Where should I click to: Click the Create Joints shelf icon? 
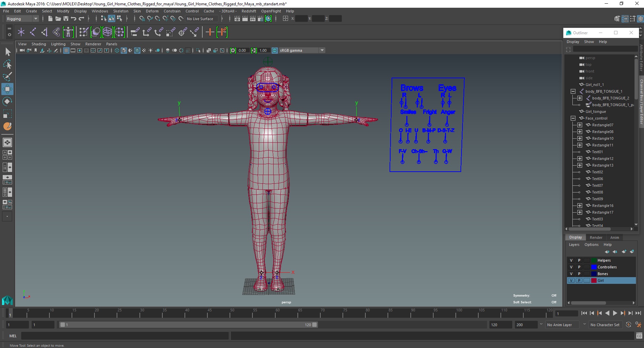(33, 32)
